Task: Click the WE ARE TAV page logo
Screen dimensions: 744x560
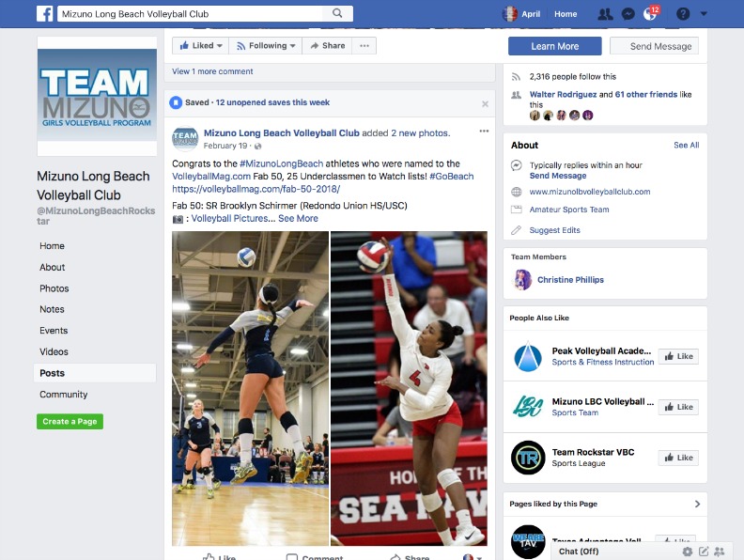Action: click(x=528, y=542)
